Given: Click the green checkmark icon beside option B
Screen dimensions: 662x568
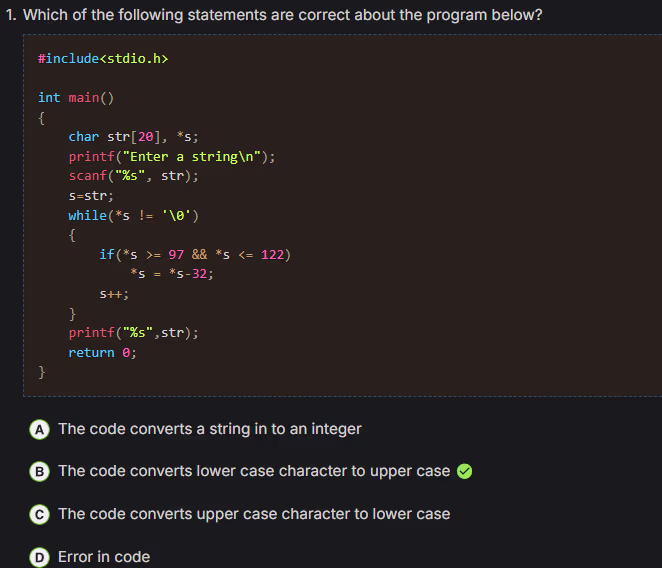Looking at the screenshot, I should [x=464, y=471].
